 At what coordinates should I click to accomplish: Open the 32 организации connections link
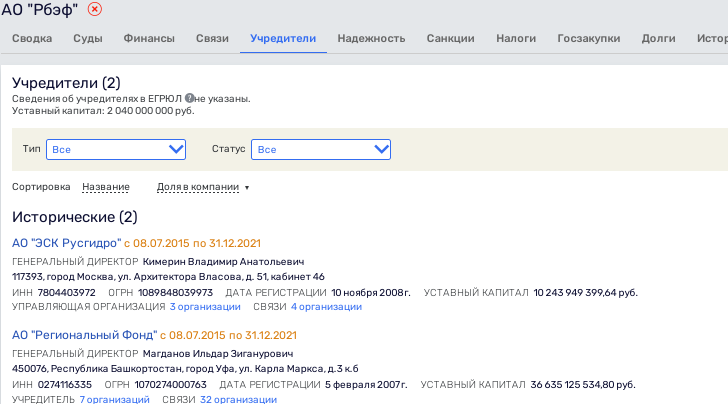[x=239, y=399]
